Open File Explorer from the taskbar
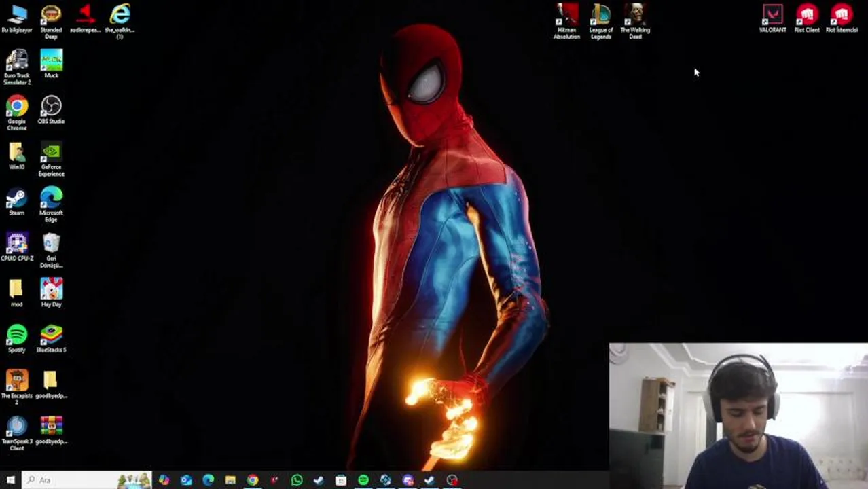The height and width of the screenshot is (489, 868). (230, 480)
